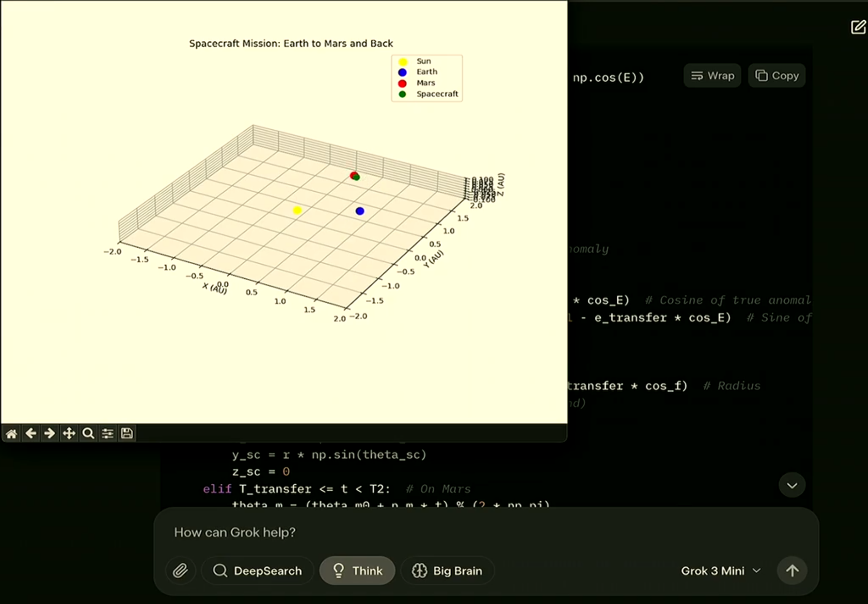Click the blue Earth marker in the plot
This screenshot has width=868, height=604.
click(360, 211)
